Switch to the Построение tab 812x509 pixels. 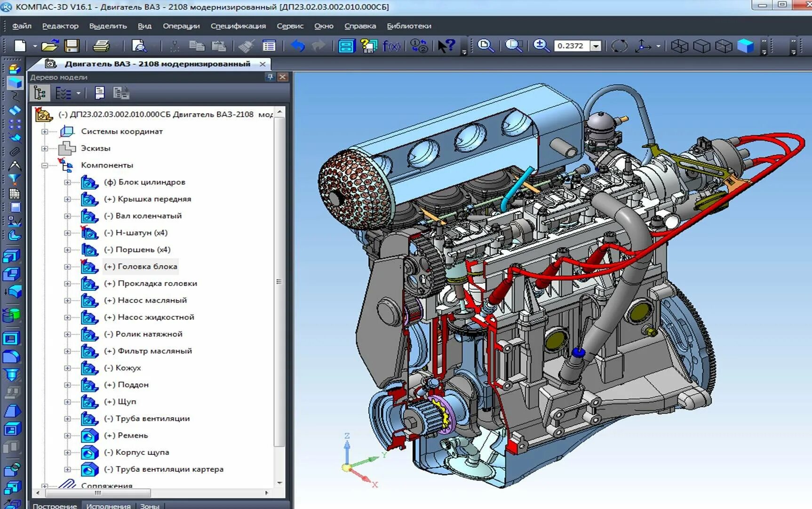tap(55, 506)
